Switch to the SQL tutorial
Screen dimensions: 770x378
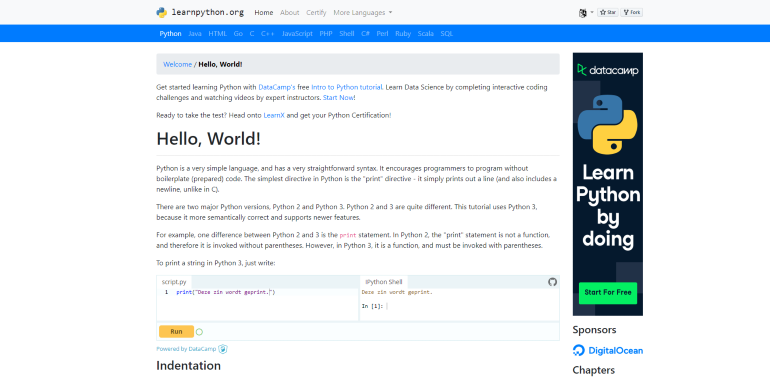coord(447,34)
